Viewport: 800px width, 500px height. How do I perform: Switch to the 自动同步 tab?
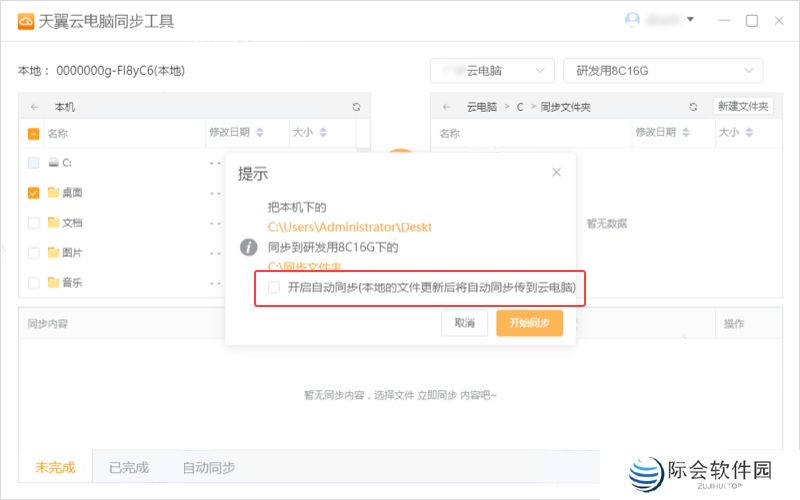pyautogui.click(x=209, y=467)
